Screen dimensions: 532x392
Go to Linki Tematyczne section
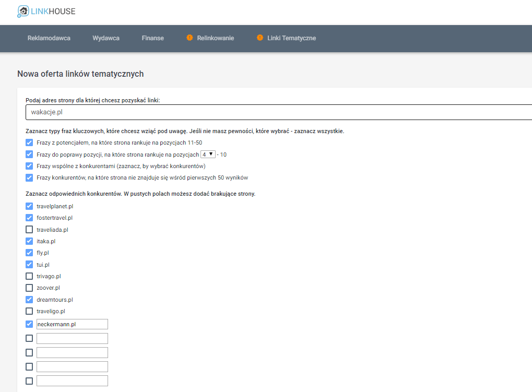point(291,38)
